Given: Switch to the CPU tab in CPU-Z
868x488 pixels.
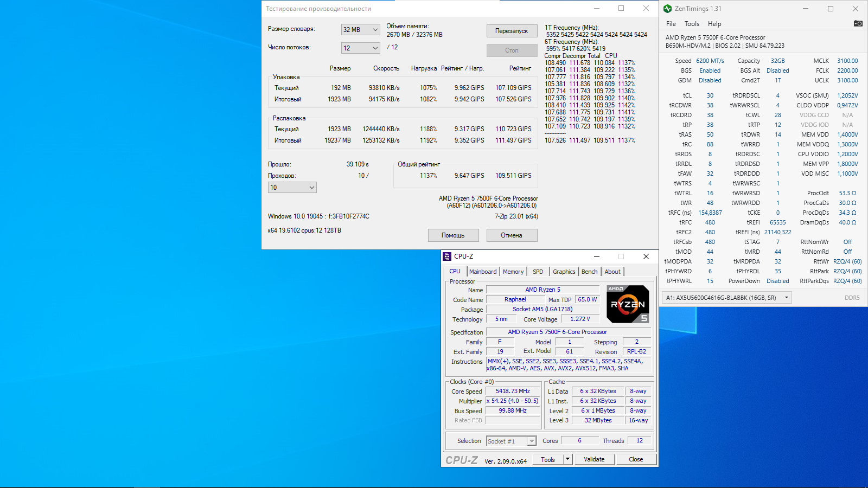Looking at the screenshot, I should pos(455,272).
